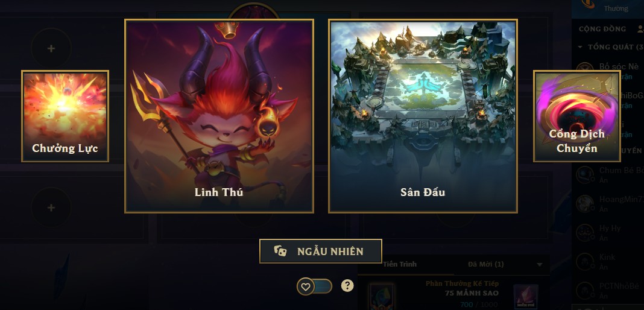
Task: Expand the Đã Mời dropdown arrow
Action: [x=540, y=264]
